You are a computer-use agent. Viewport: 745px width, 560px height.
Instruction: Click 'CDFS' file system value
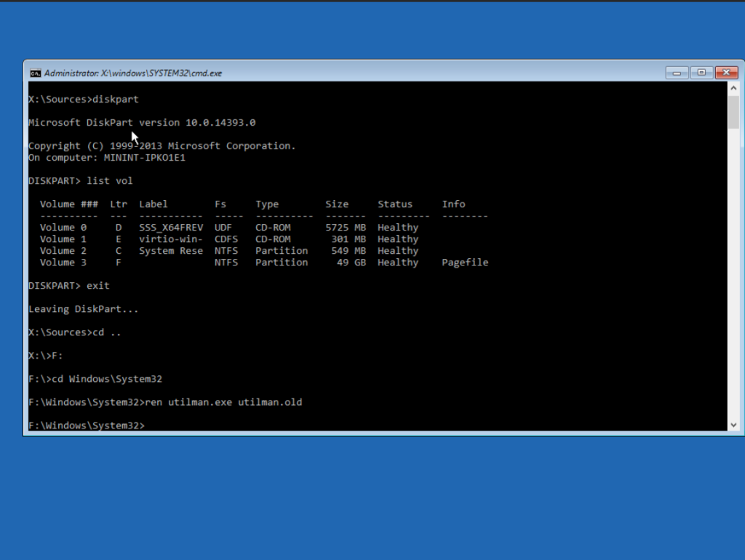click(226, 239)
